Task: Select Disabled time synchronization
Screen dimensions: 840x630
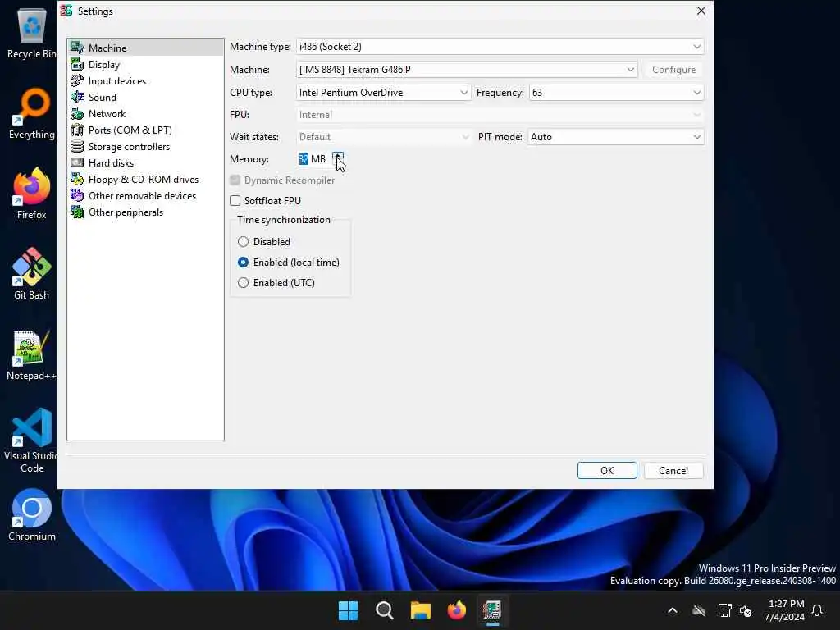Action: (x=243, y=242)
